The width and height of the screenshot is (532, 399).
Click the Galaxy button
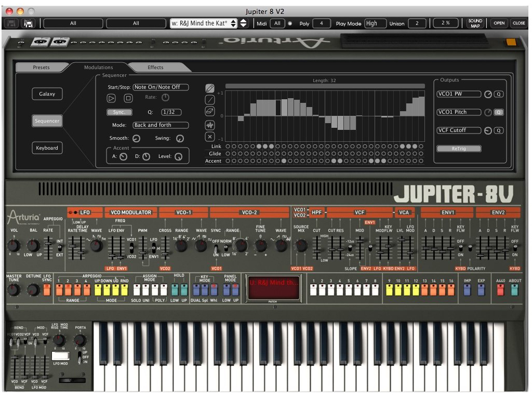(47, 94)
